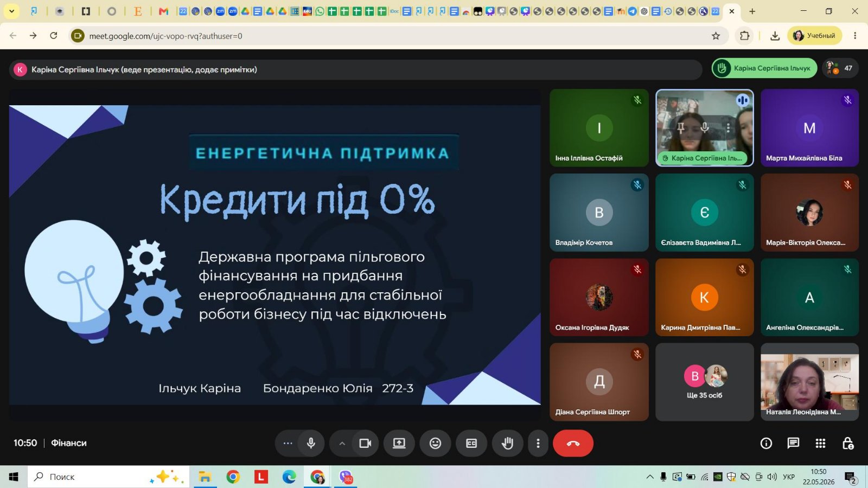The height and width of the screenshot is (488, 868).
Task: Open the emoji reactions button
Action: coord(435,444)
